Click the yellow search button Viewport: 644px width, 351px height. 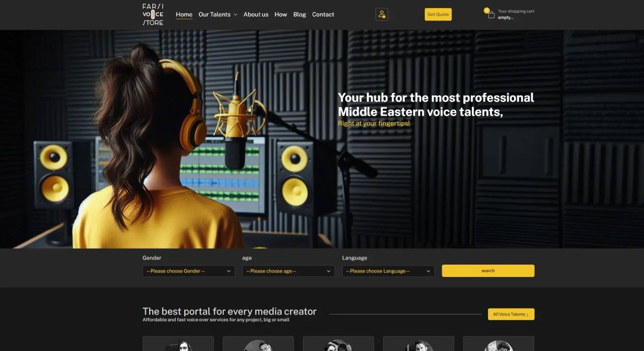click(488, 271)
